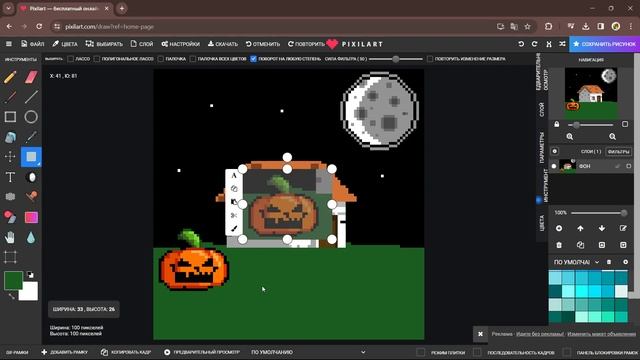Close the advertisement with X button
This screenshot has height=360, width=640.
[x=480, y=334]
